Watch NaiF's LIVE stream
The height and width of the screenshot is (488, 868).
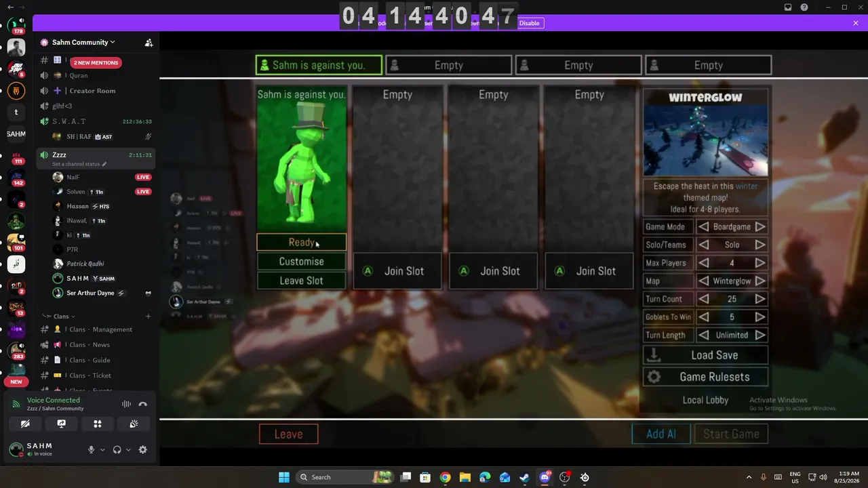pos(142,177)
